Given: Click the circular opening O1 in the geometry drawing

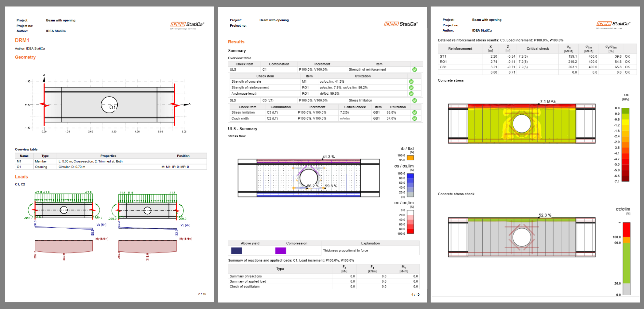Looking at the screenshot, I should tap(109, 105).
